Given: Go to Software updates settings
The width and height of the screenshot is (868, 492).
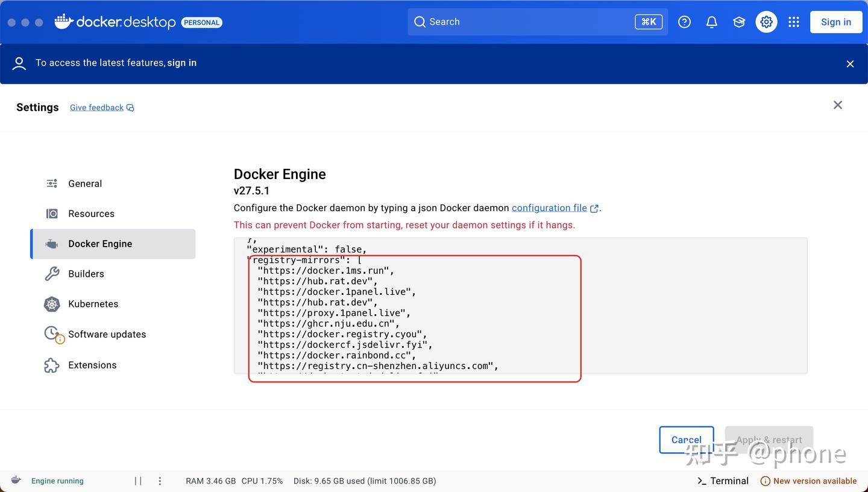Looking at the screenshot, I should pyautogui.click(x=107, y=334).
